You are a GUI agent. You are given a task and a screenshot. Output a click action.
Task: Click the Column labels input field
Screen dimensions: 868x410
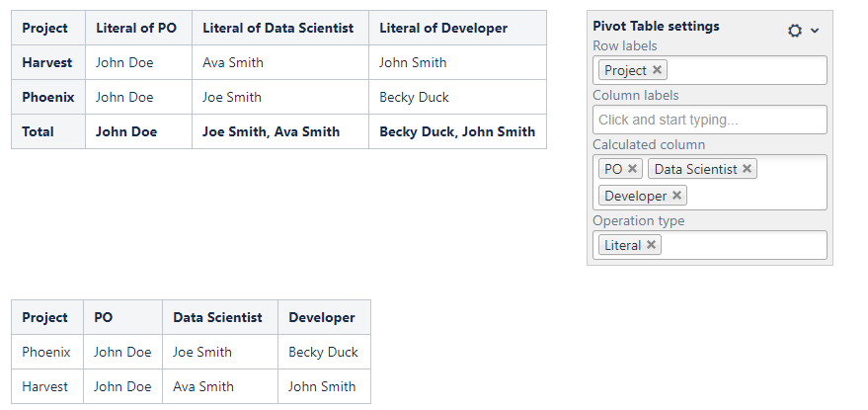(x=709, y=120)
